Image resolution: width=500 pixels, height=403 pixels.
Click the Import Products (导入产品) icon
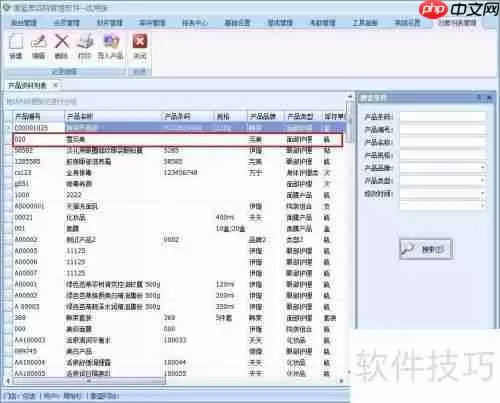pyautogui.click(x=111, y=42)
